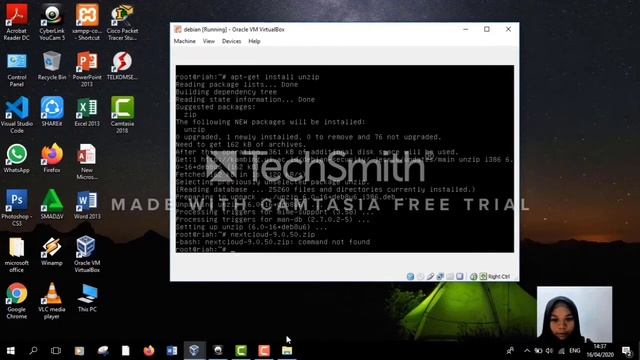Click the ENG input language indicator
This screenshot has width=640, height=360.
(x=575, y=351)
